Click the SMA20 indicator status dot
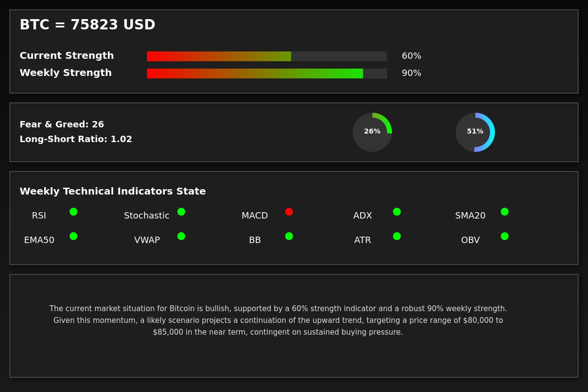 (505, 212)
